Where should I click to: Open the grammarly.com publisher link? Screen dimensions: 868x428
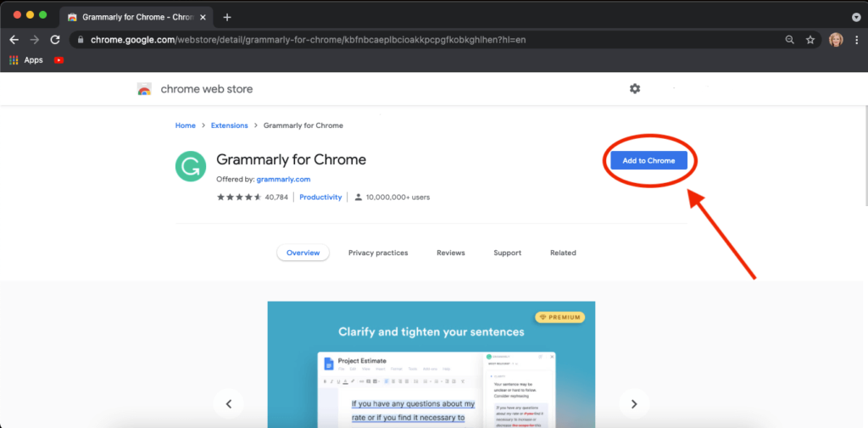tap(283, 180)
